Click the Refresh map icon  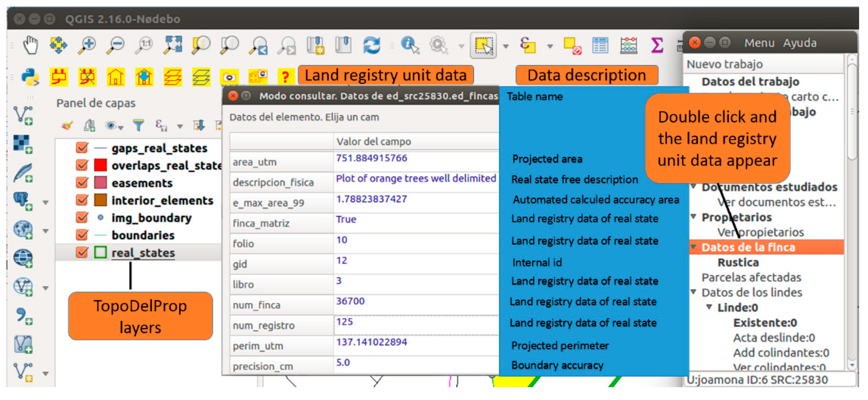371,45
